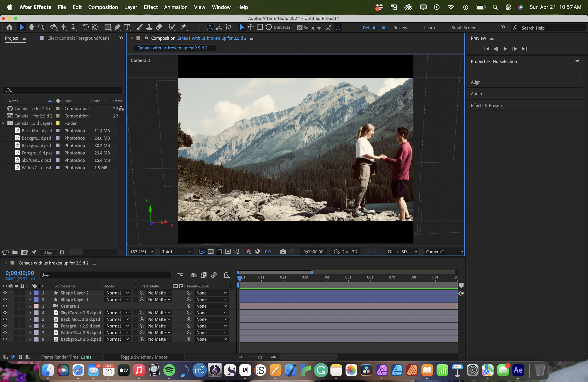Screen dimensions: 588x382
Task: Select the Puppet Pin tool
Action: (183, 27)
